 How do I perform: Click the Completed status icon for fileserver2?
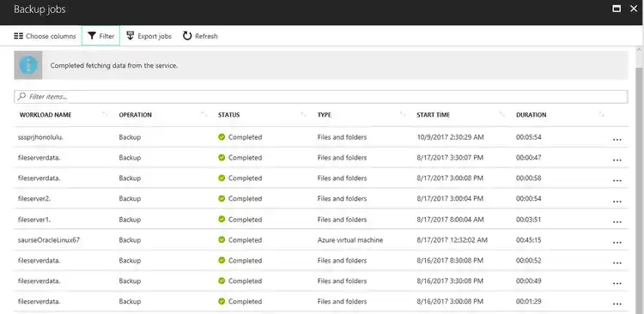coord(222,199)
